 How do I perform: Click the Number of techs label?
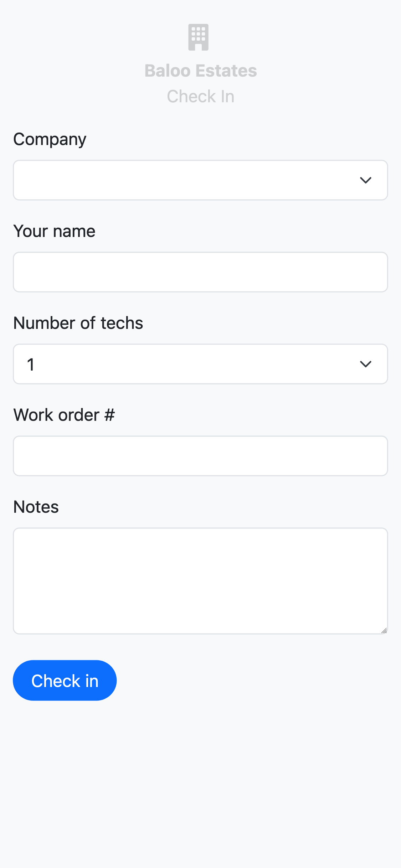[78, 323]
